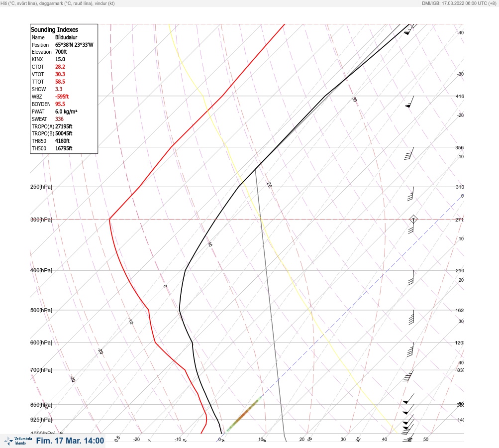Click the TH500 value 16795ft
Screen dimensions: 499x448
click(64, 148)
